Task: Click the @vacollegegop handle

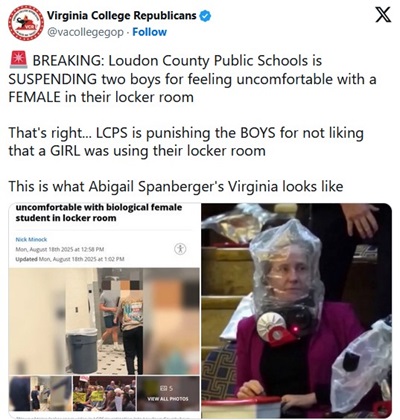Action: click(85, 32)
